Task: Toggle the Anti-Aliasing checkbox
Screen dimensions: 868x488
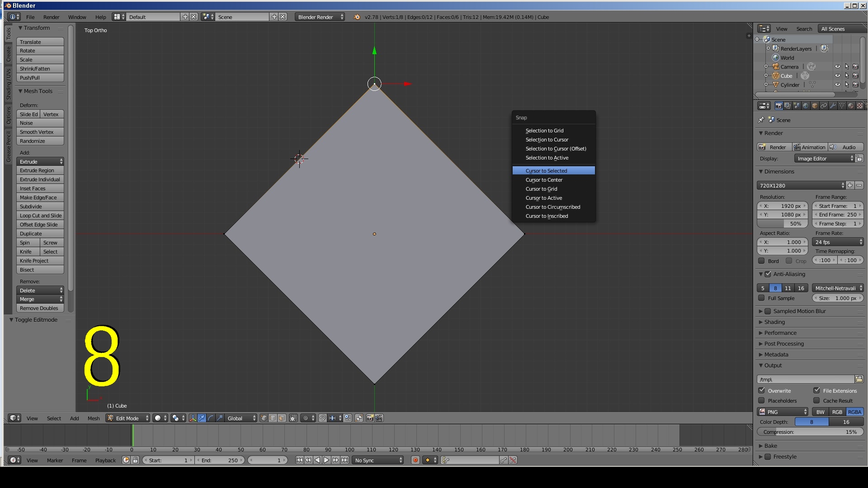Action: [768, 274]
